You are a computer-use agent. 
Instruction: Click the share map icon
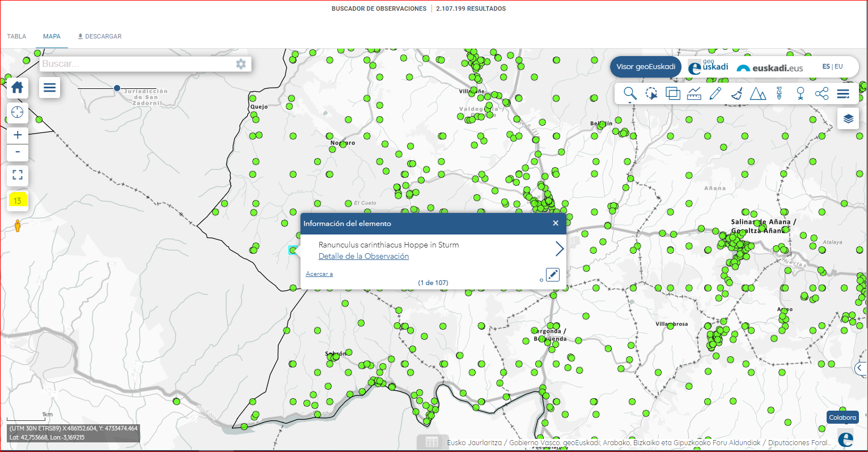click(x=822, y=93)
